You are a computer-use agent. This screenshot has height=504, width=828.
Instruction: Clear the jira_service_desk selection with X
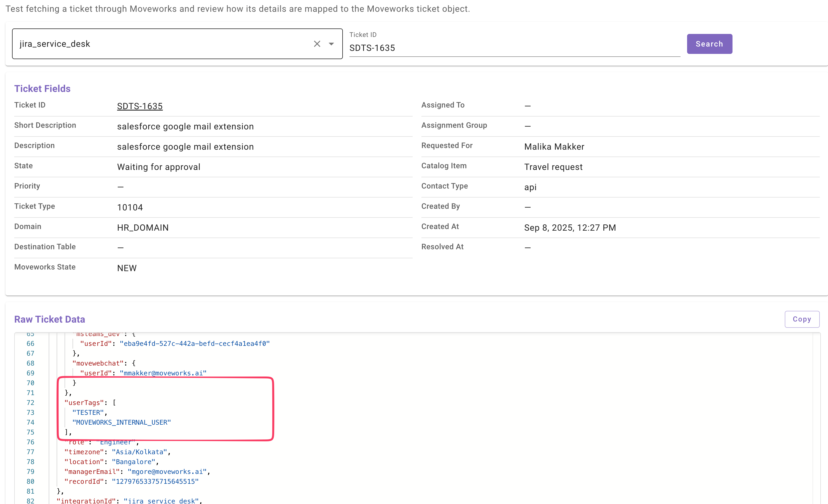pyautogui.click(x=317, y=44)
